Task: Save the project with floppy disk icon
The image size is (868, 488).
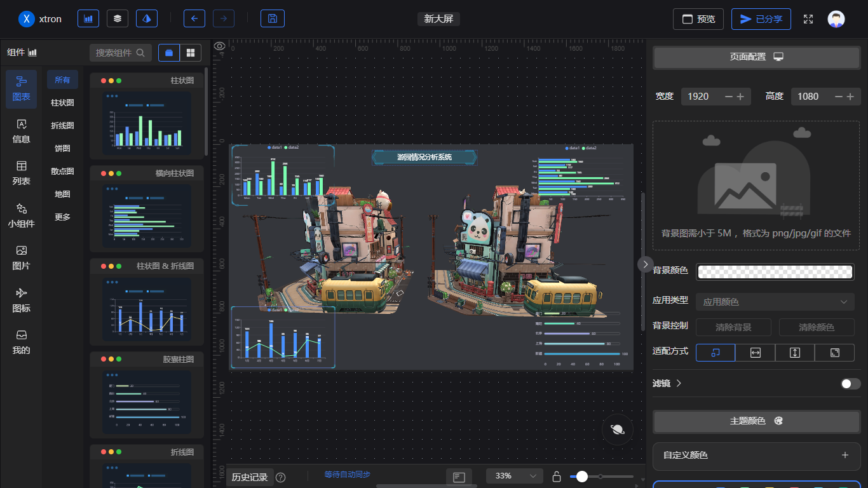Action: coord(273,18)
